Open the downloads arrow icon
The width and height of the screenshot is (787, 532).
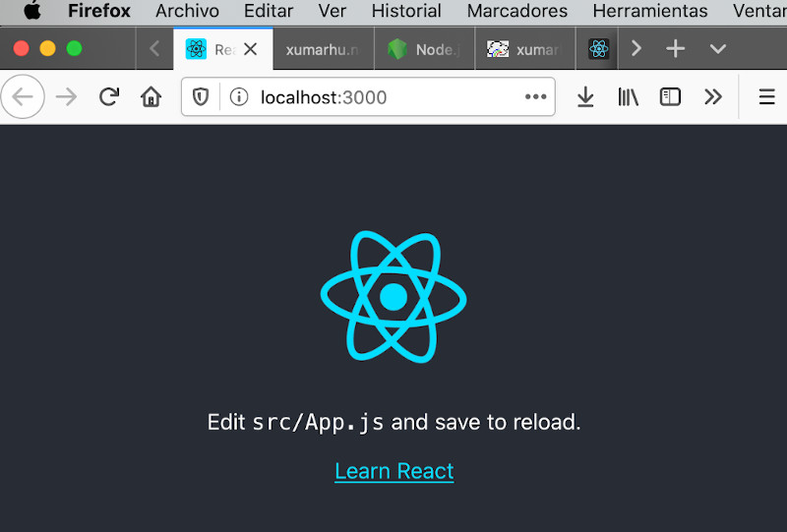coord(585,96)
